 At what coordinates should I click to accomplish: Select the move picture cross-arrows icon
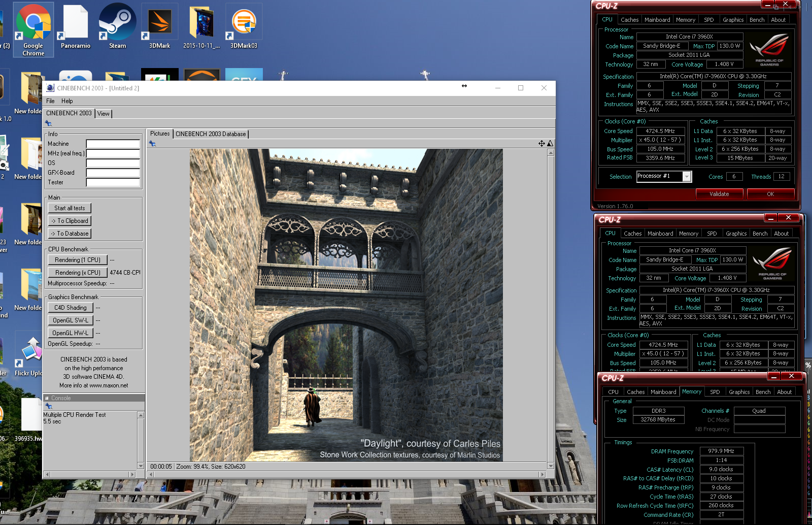pos(542,144)
